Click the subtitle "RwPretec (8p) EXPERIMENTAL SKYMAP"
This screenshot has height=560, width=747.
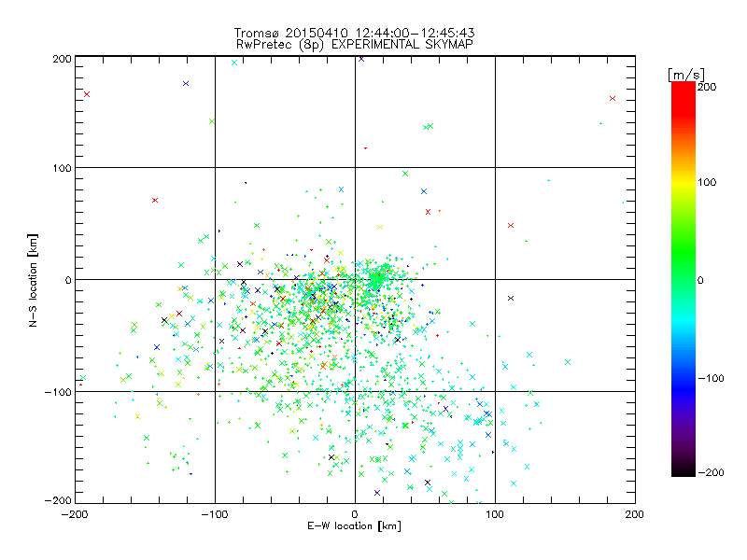[x=355, y=44]
